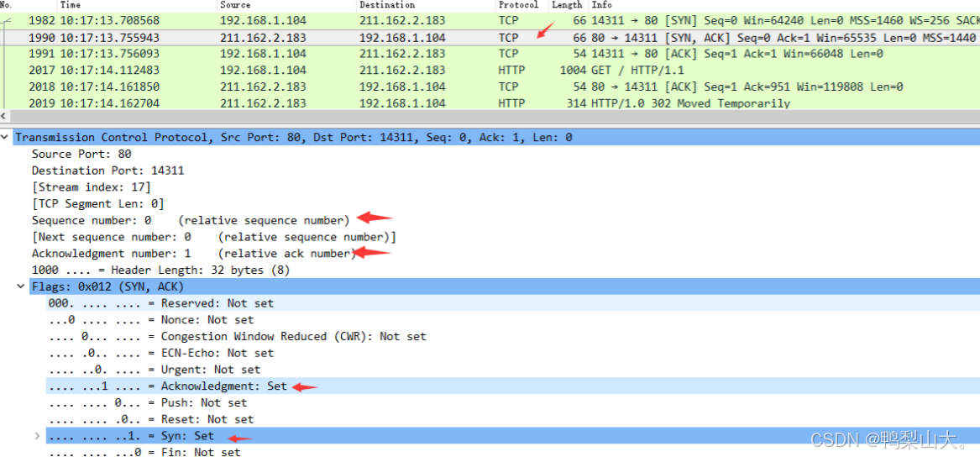
Task: Select the Reset: Not set flag
Action: click(151, 419)
